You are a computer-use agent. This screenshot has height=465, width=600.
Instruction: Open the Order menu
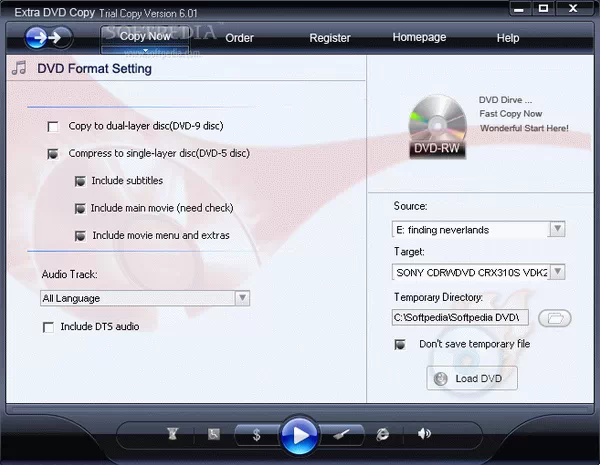click(x=239, y=38)
